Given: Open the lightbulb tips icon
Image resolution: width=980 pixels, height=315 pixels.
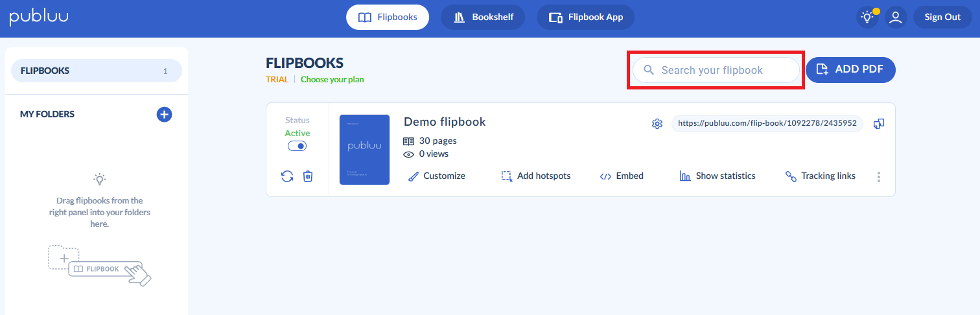Looking at the screenshot, I should [867, 17].
